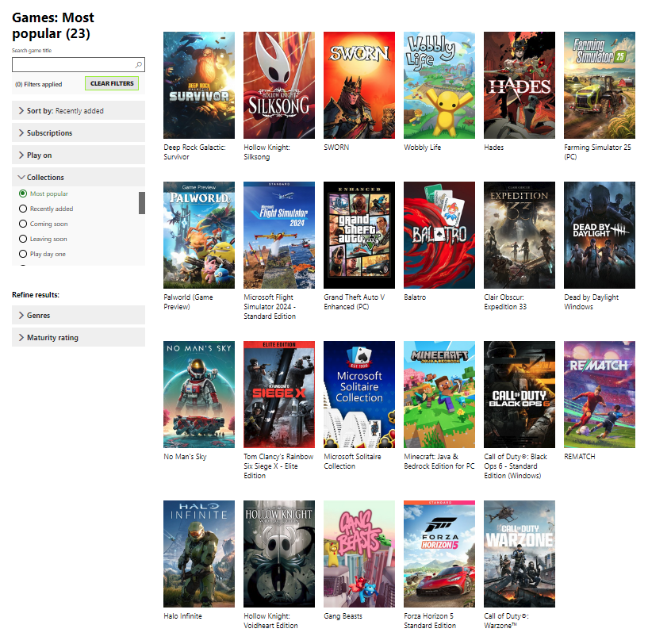This screenshot has height=644, width=671.
Task: Expand the Sort by filter
Action: coord(79,110)
